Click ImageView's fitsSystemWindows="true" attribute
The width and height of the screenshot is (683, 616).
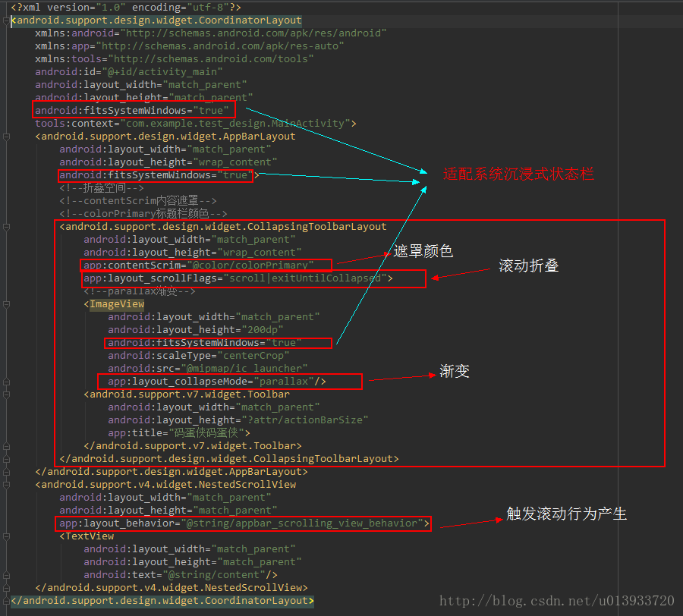click(x=205, y=343)
